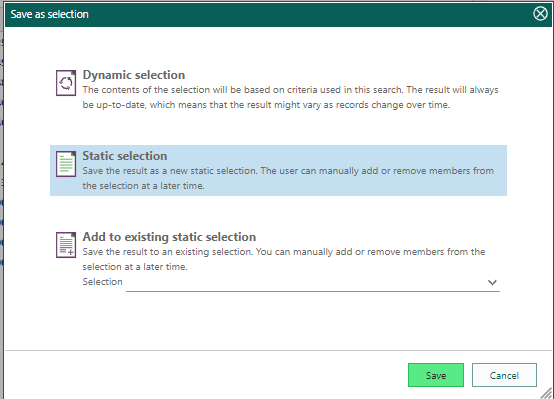Click the dialog resize grip corner
Screen dimensions: 554x399
tap(547, 392)
